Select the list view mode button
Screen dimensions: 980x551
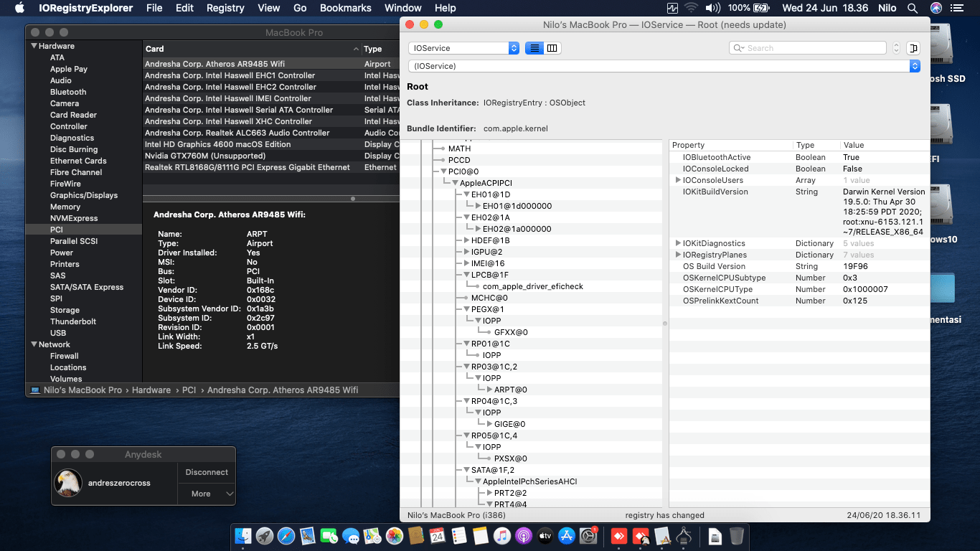pyautogui.click(x=534, y=48)
